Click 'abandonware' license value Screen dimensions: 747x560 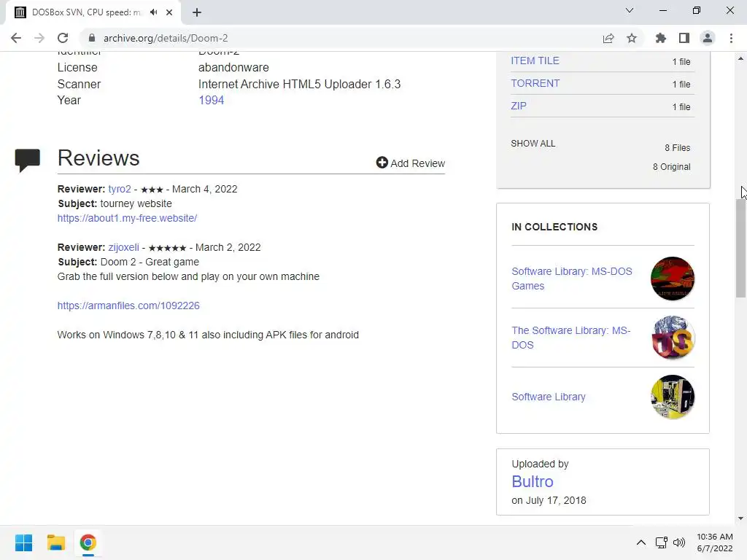tap(233, 68)
